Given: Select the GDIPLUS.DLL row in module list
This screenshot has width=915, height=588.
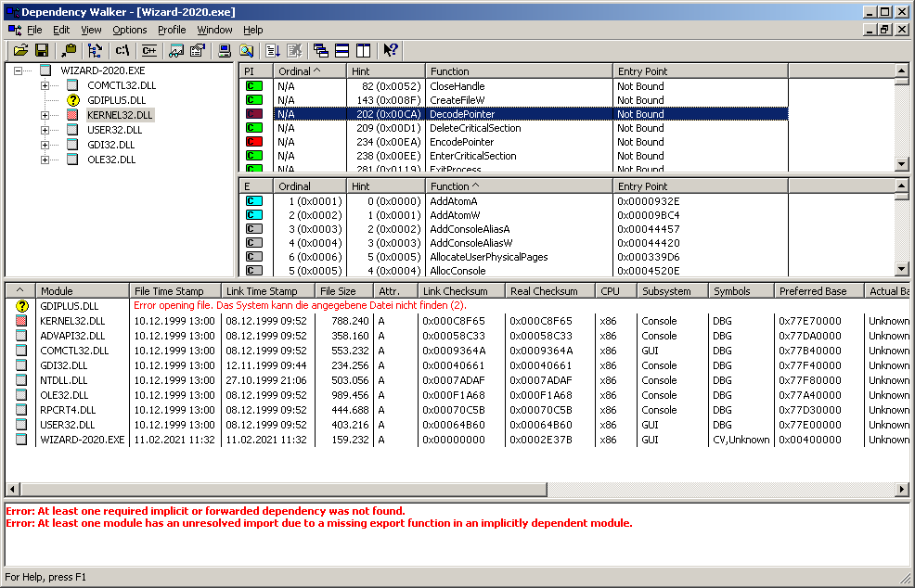Looking at the screenshot, I should pyautogui.click(x=69, y=306).
